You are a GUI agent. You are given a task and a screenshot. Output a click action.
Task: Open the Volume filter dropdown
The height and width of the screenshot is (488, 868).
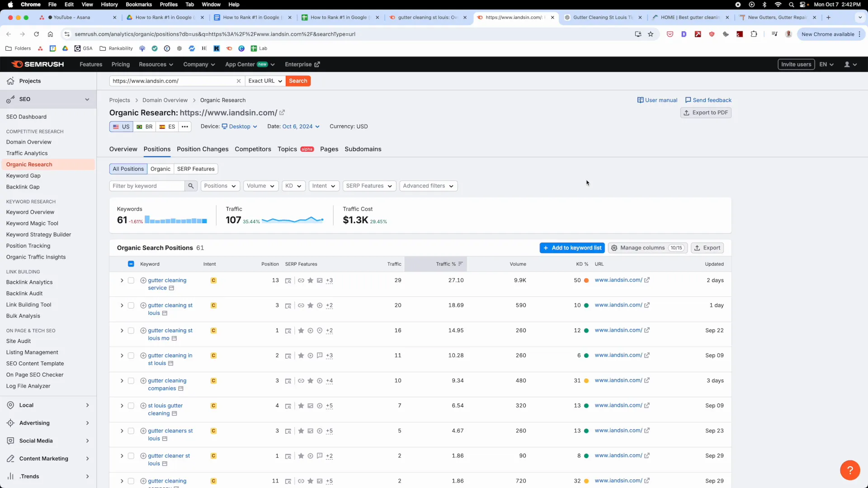[261, 186]
